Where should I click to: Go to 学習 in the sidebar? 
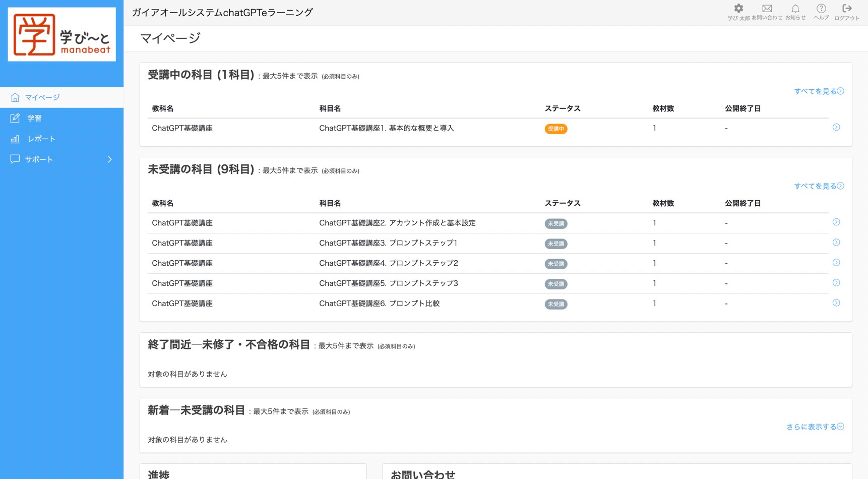[x=34, y=118]
